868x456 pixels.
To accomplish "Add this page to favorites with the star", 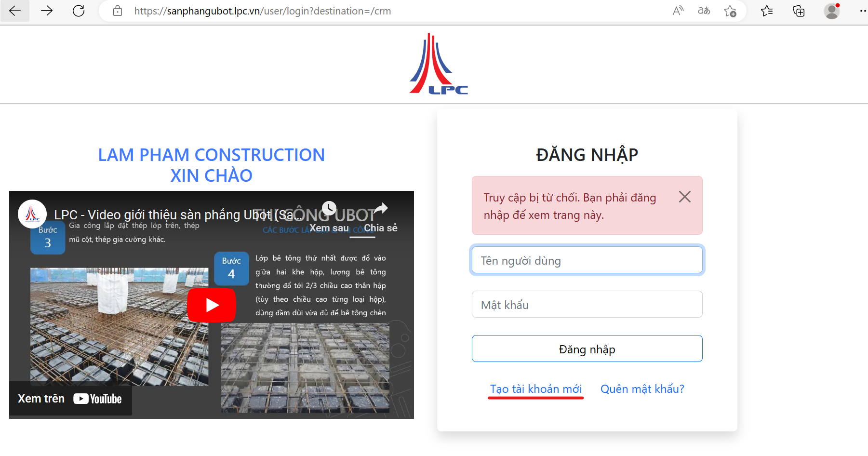I will (730, 11).
